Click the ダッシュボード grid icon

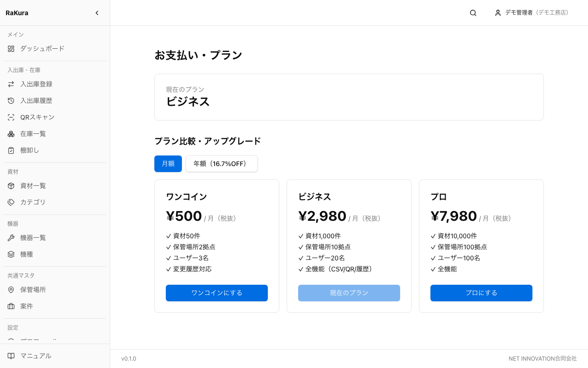tap(11, 48)
